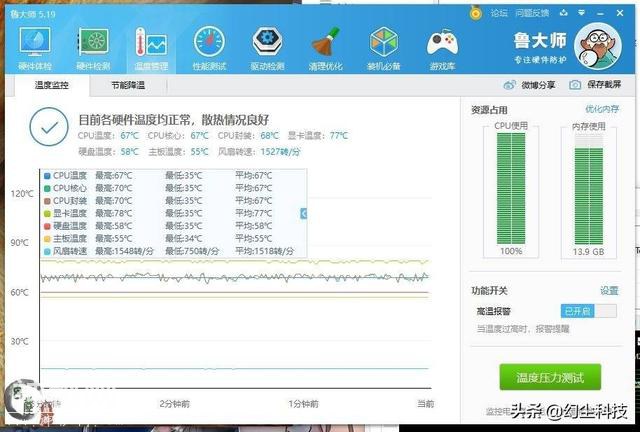
Task: Click the skin/theme shirt icon in title bar
Action: pos(564,13)
